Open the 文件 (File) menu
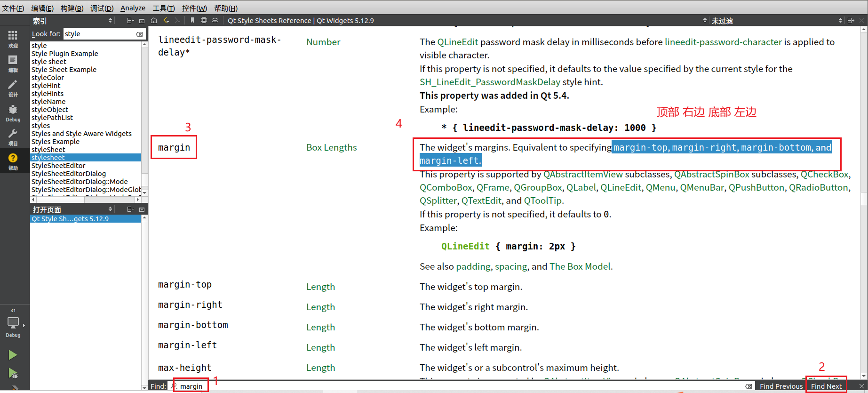868x393 pixels. click(13, 8)
